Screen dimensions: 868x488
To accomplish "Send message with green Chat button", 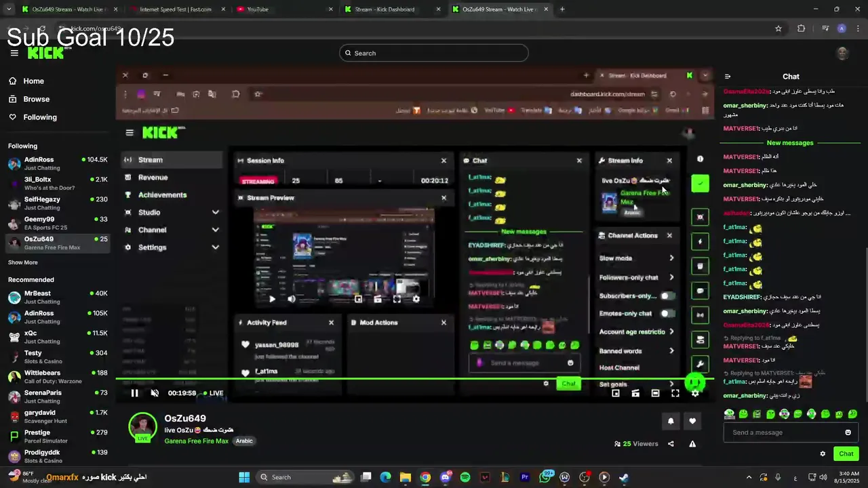I will pyautogui.click(x=846, y=454).
